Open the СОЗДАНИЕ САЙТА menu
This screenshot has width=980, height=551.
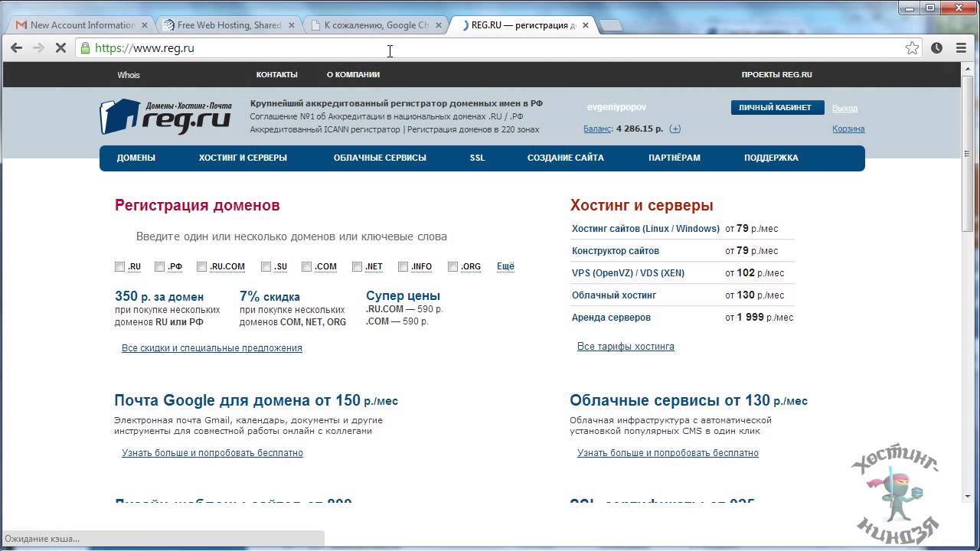(566, 158)
